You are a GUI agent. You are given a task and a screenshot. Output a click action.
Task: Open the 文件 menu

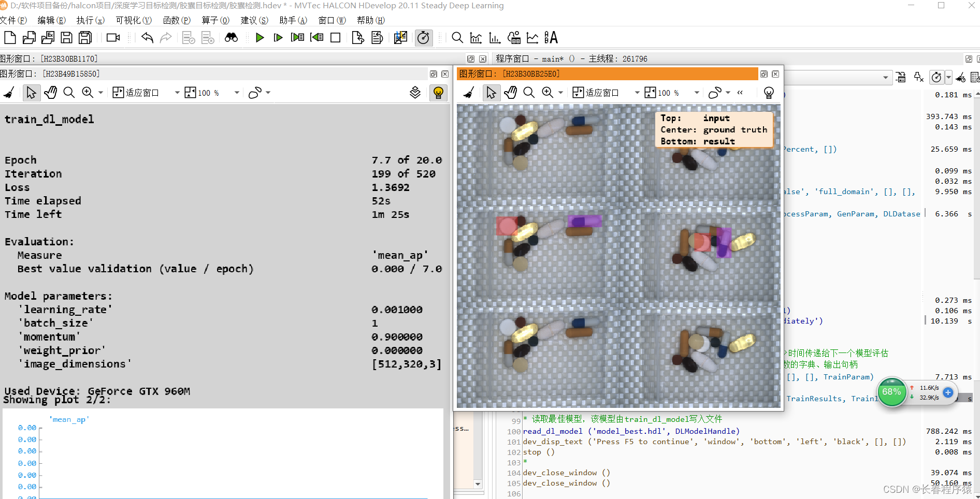[13, 20]
